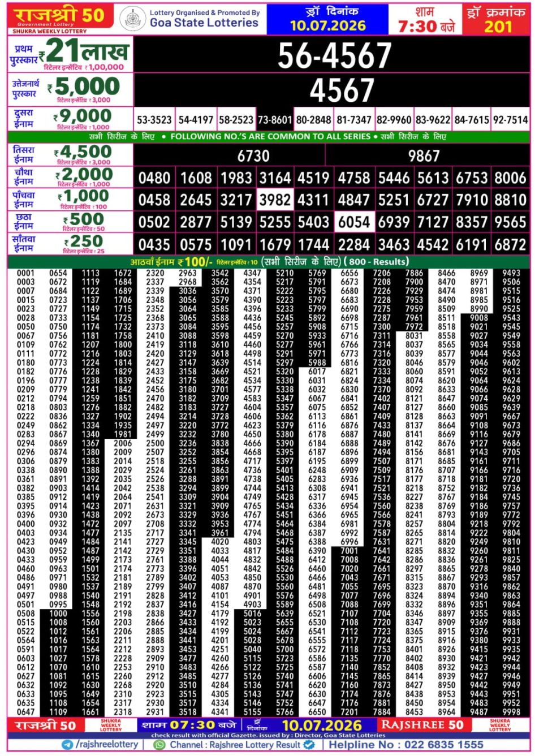Select fourth prize number 8006
The image size is (535, 756).
click(x=510, y=178)
